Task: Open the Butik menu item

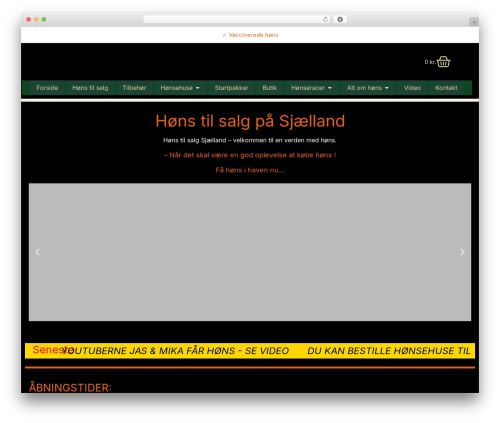Action: [x=269, y=88]
